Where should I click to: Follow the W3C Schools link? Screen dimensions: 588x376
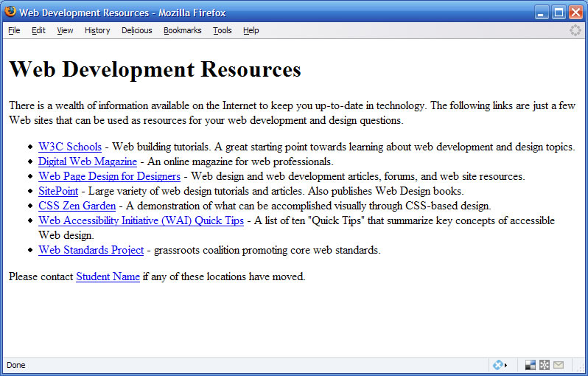point(70,147)
